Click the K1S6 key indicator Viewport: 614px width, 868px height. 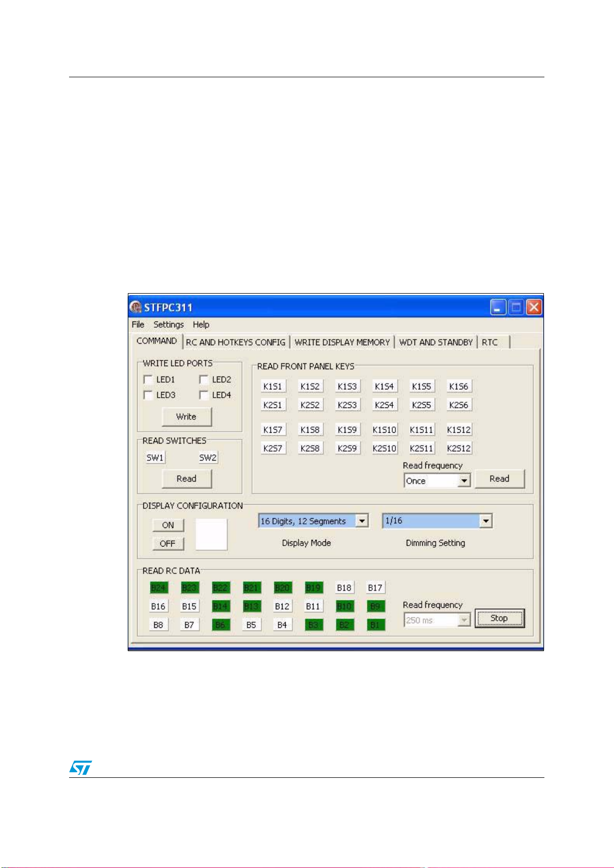pyautogui.click(x=459, y=386)
